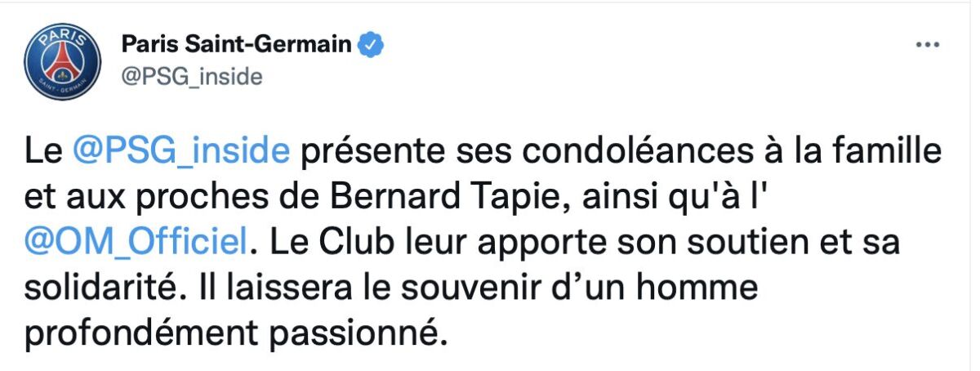Click the Paris Saint-Germain club logo avatar
980x371 pixels.
pos(62,64)
